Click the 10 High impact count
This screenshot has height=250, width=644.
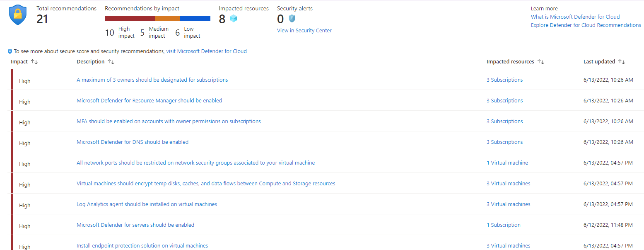[120, 32]
